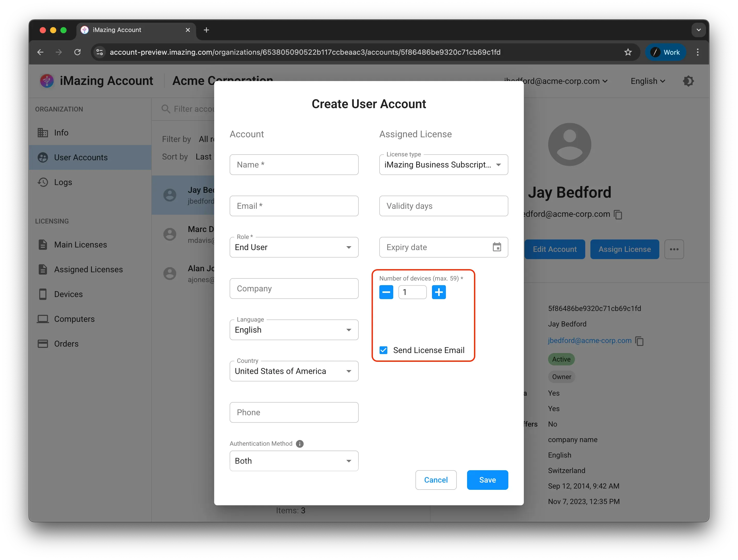Open the expiry date calendar picker
The width and height of the screenshot is (738, 560).
(x=497, y=247)
